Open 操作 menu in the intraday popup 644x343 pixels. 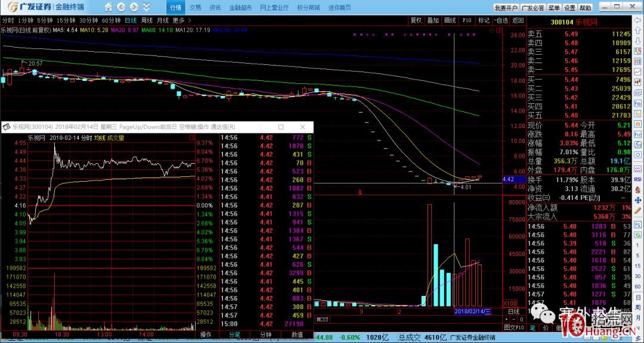pos(206,335)
